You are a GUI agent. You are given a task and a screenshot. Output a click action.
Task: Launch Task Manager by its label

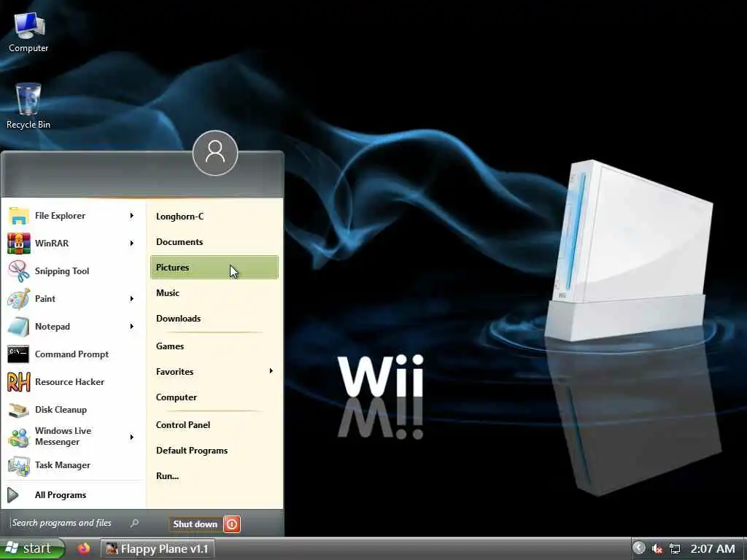(x=63, y=465)
